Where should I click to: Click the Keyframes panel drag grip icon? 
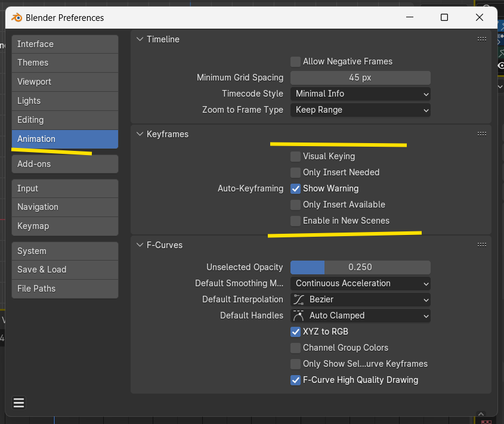coord(482,134)
